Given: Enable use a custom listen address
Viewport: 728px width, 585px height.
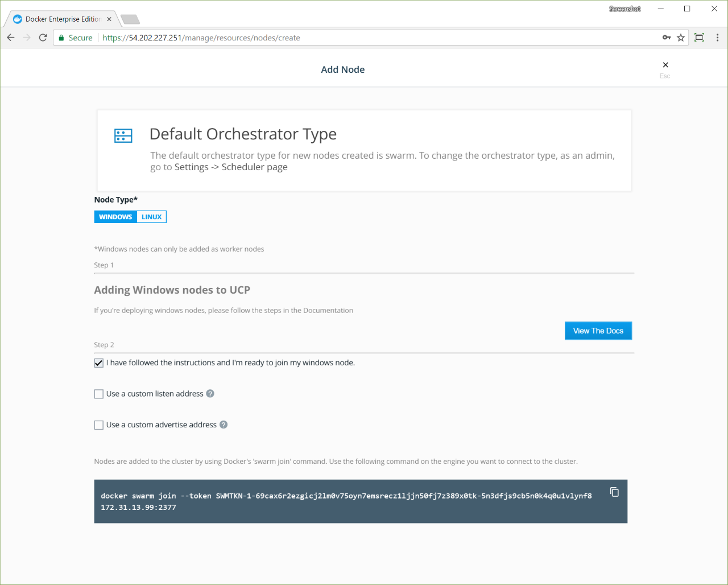Looking at the screenshot, I should (x=99, y=394).
